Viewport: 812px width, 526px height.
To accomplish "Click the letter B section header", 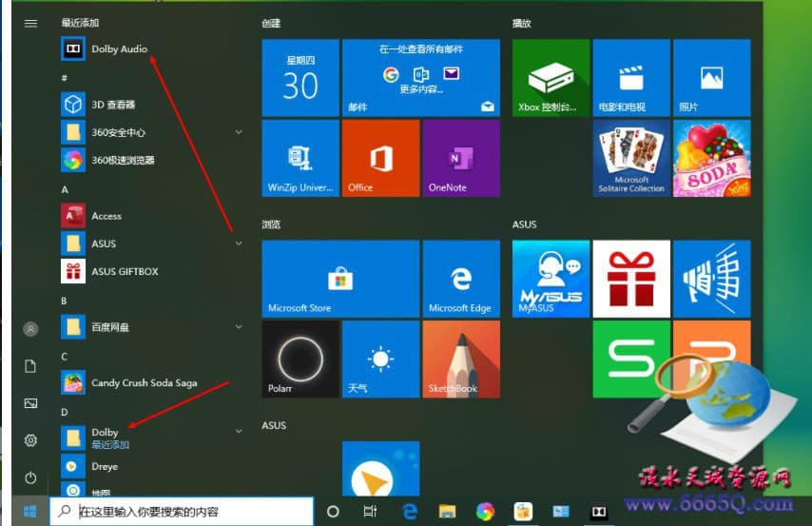I will (x=65, y=301).
